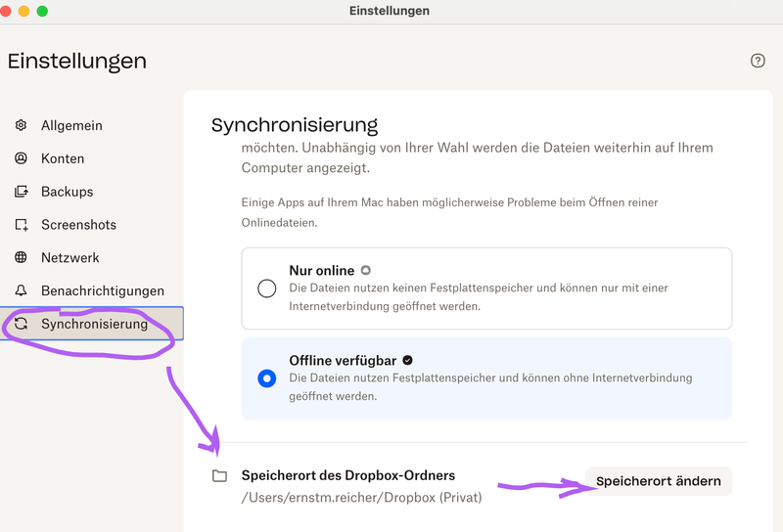Click the Dropbox folder path text

362,498
